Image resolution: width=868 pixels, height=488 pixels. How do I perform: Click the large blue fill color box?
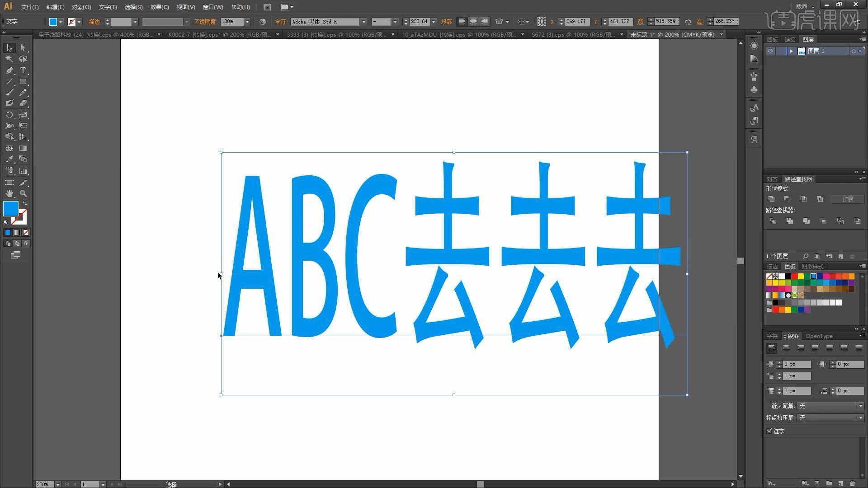click(11, 209)
